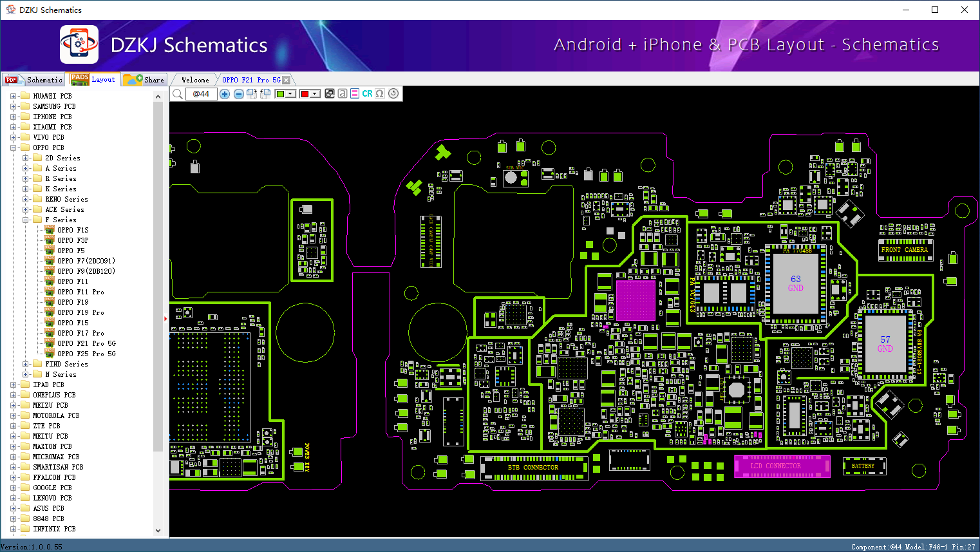Collapse the OPPO PCB tree node
The image size is (980, 552).
(x=14, y=148)
